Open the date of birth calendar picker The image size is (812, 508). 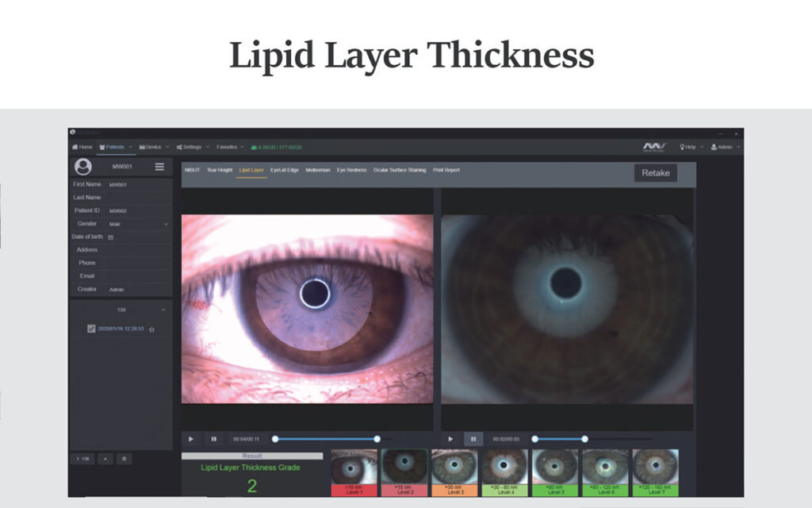pyautogui.click(x=111, y=237)
